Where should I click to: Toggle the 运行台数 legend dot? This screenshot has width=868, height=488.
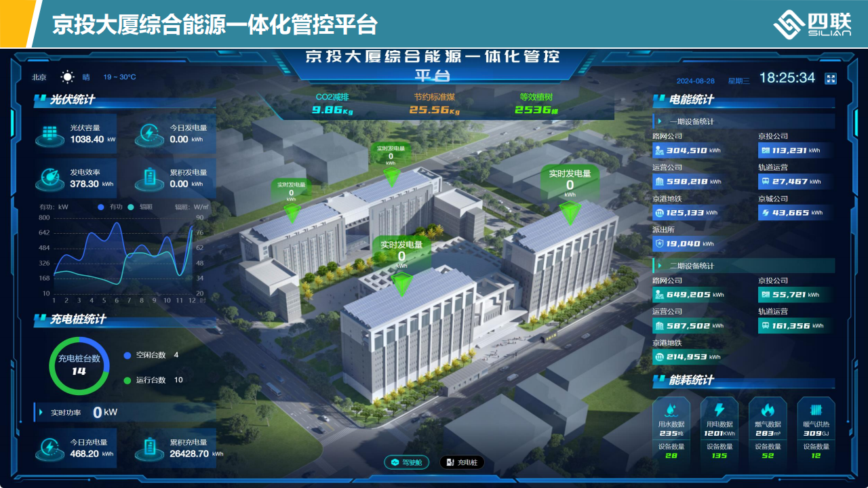coord(127,380)
